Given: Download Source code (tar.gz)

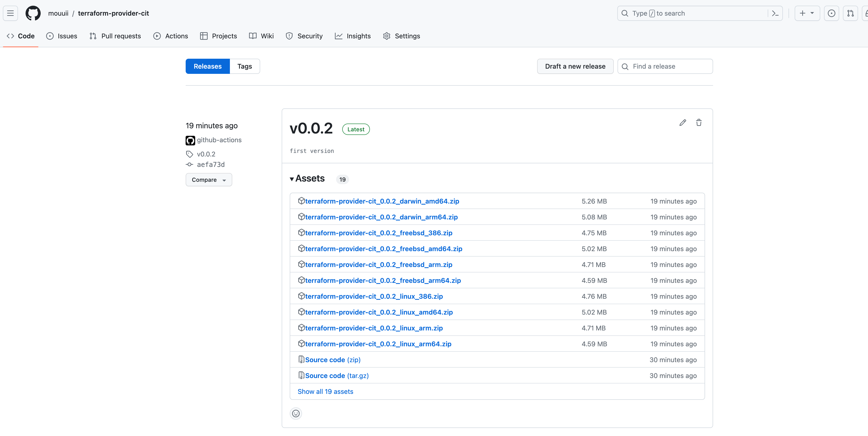Looking at the screenshot, I should [x=337, y=376].
